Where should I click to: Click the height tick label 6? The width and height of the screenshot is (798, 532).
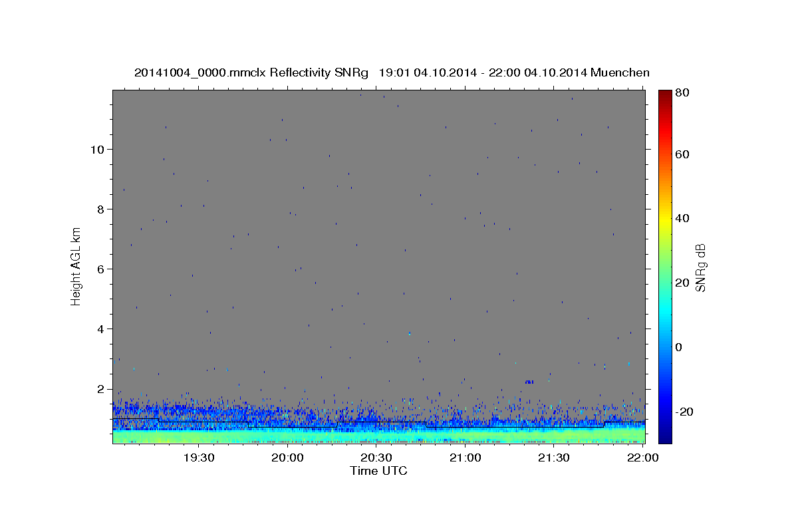100,269
